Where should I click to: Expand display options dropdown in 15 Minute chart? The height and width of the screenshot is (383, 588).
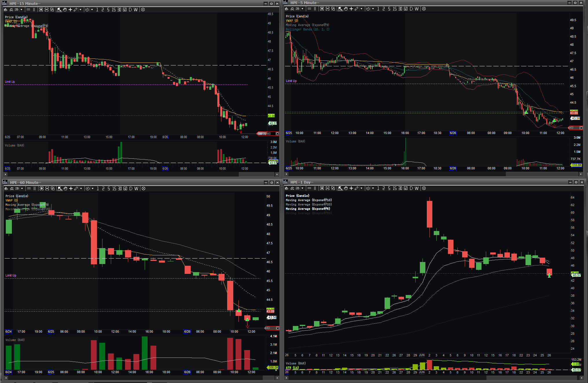[x=21, y=10]
